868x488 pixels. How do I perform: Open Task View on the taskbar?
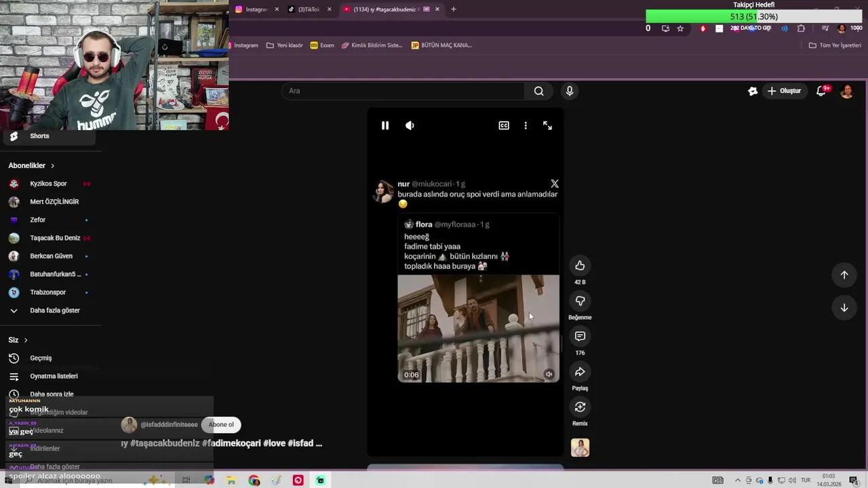(186, 481)
